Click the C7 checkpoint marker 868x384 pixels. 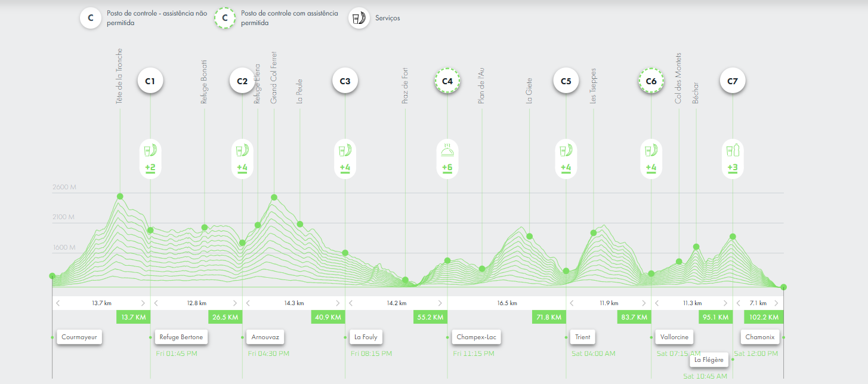click(733, 81)
